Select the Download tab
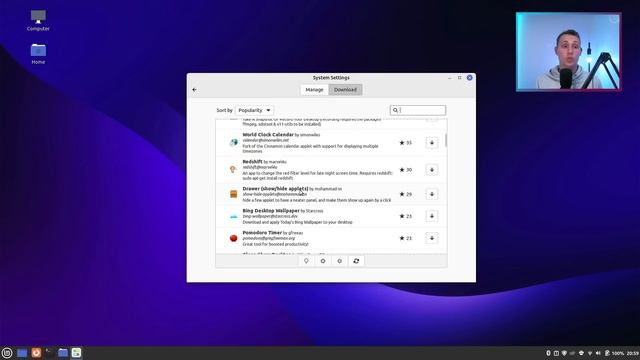The height and width of the screenshot is (360, 640). pos(345,90)
